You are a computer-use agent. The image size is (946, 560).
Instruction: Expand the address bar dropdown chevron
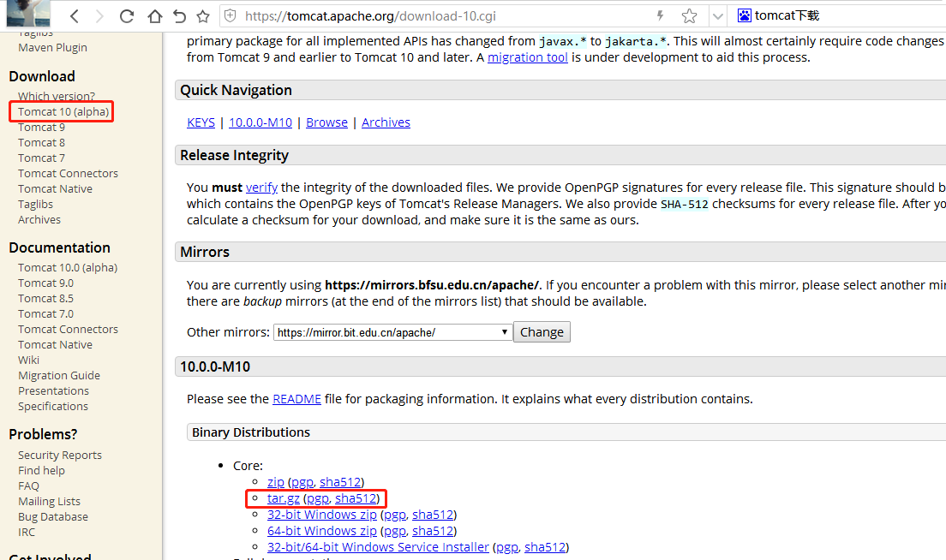click(717, 16)
